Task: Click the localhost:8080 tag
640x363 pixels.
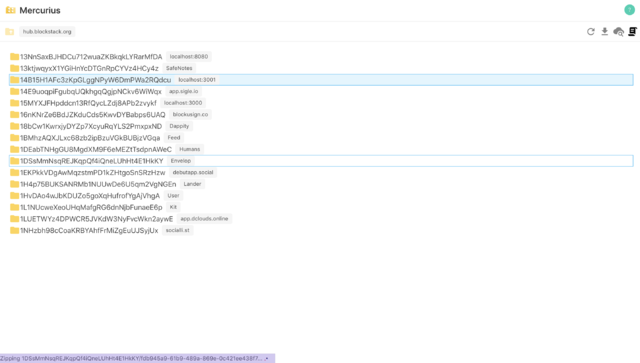Action: pos(189,56)
